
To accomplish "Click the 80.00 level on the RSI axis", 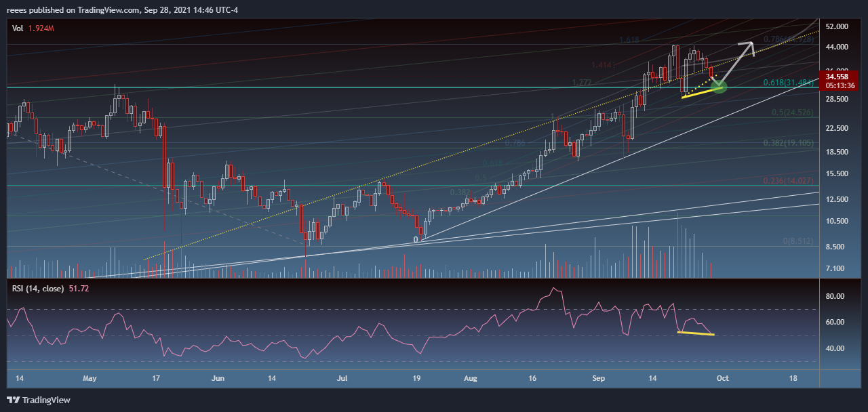I will pos(835,297).
